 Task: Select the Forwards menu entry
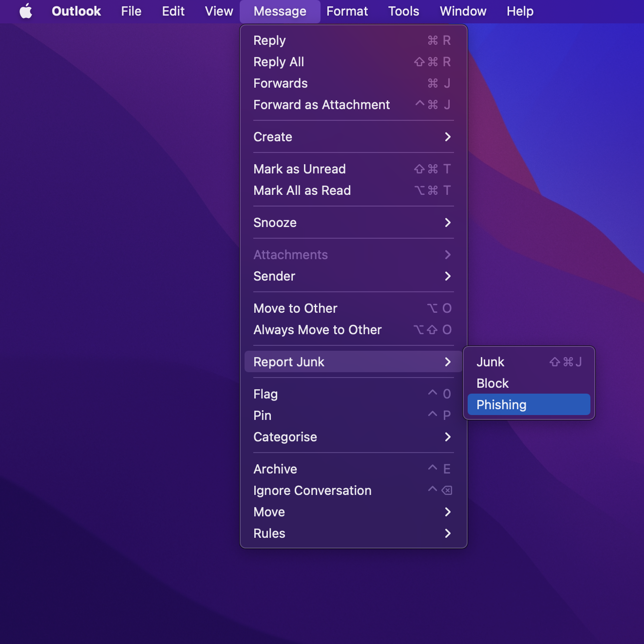coord(354,83)
